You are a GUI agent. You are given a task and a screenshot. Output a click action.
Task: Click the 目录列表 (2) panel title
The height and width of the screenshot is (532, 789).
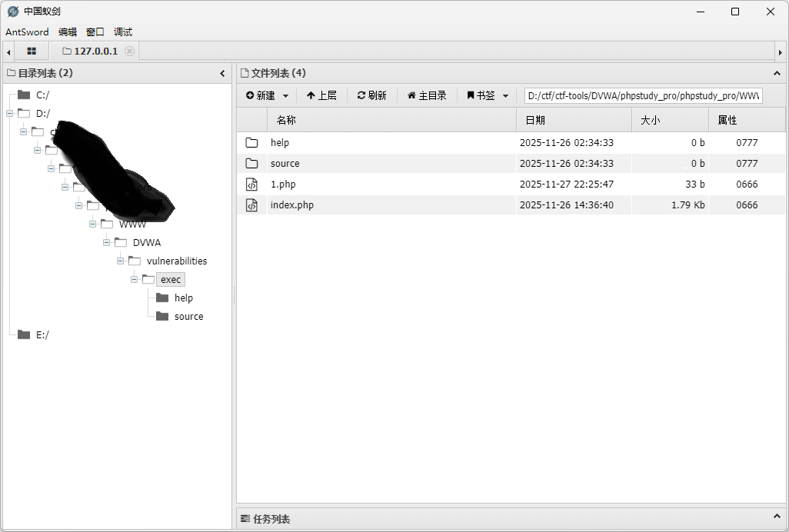coord(45,73)
